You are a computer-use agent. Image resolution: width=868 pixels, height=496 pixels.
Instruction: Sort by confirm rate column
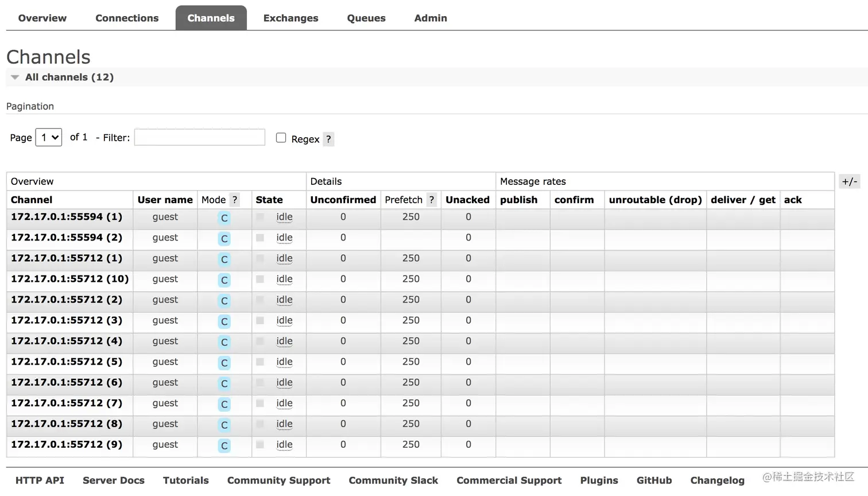click(x=574, y=200)
